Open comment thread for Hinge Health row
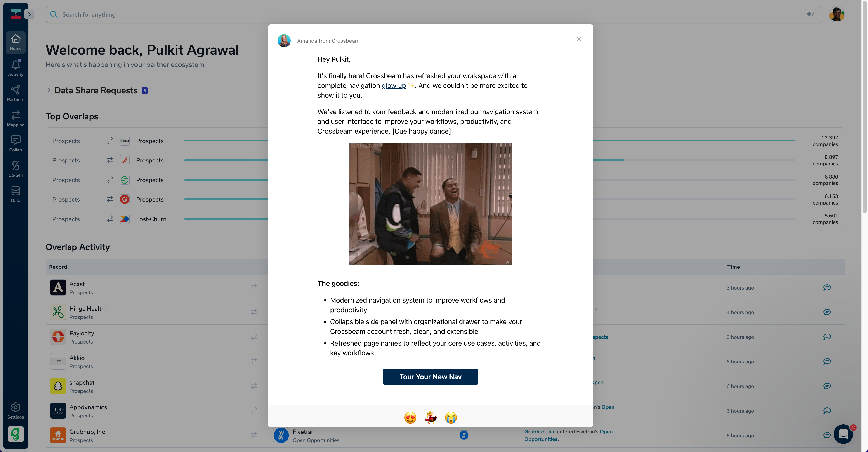The width and height of the screenshot is (868, 452). pos(827,312)
